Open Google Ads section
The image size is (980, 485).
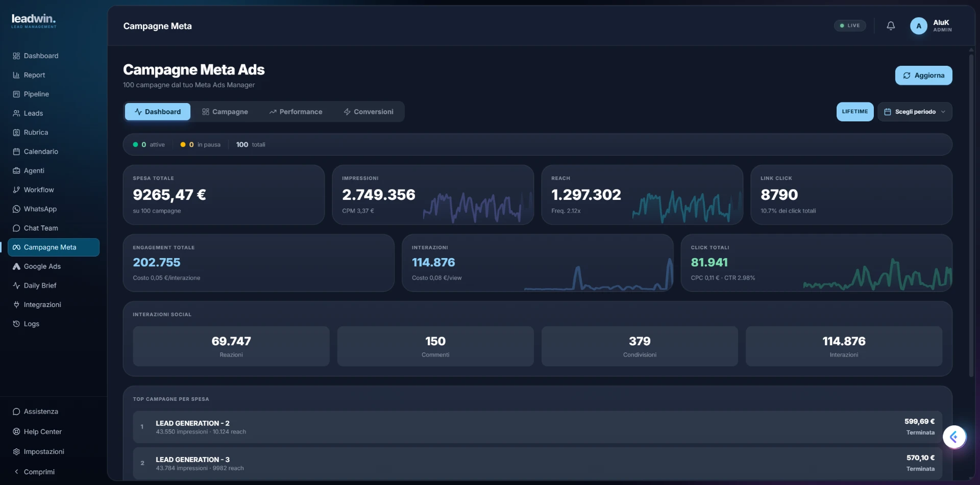(53, 266)
